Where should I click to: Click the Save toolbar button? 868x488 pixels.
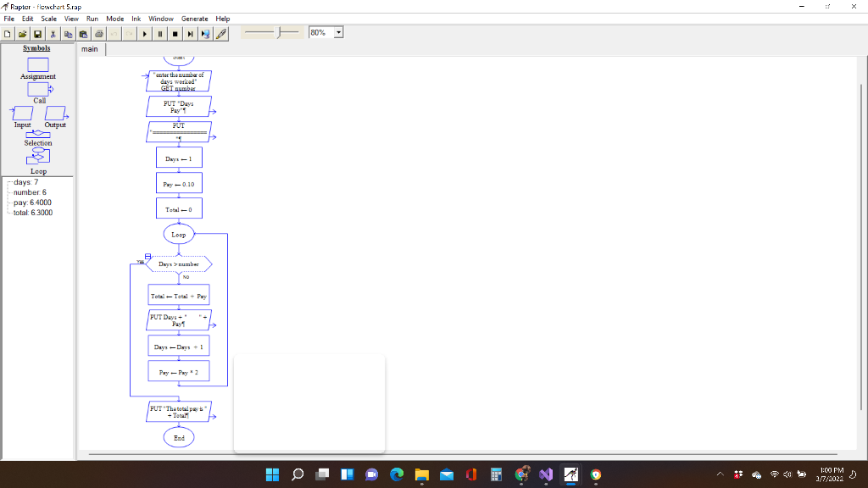(x=36, y=34)
